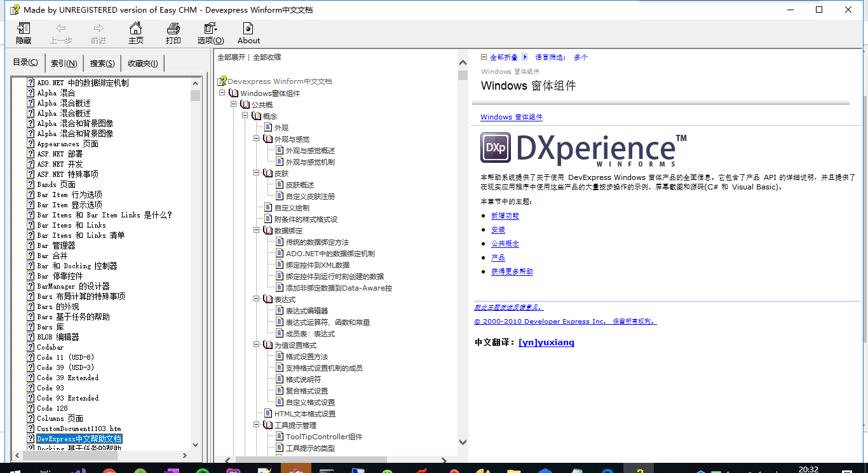This screenshot has width=868, height=473.
Task: Click the arrow icon next to 全部折叠
Action: tap(525, 57)
